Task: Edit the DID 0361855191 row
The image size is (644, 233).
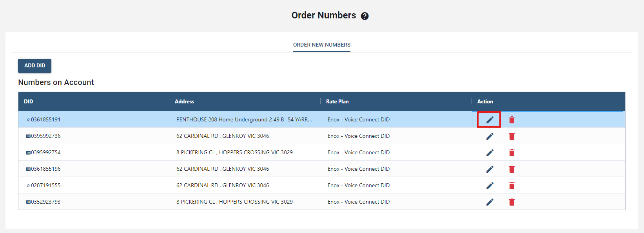Action: pyautogui.click(x=490, y=120)
